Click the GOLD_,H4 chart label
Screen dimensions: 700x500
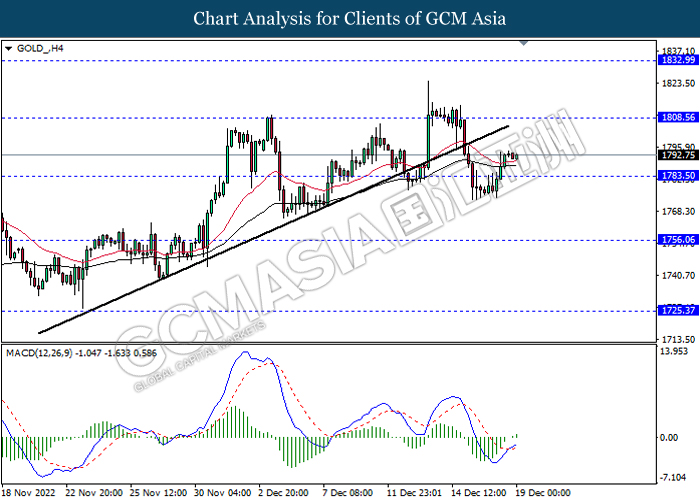pos(40,49)
